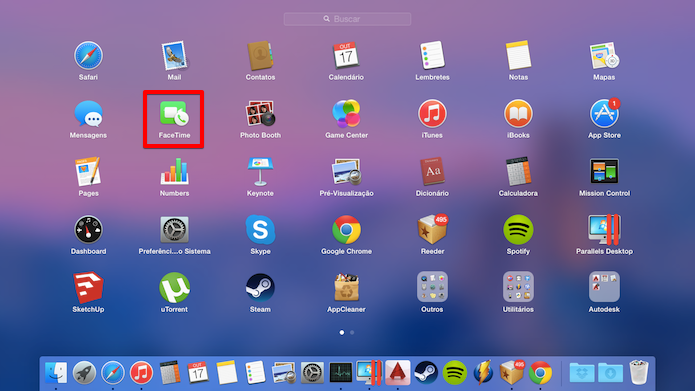Open the App Store with badge
This screenshot has height=391, width=695.
point(604,114)
